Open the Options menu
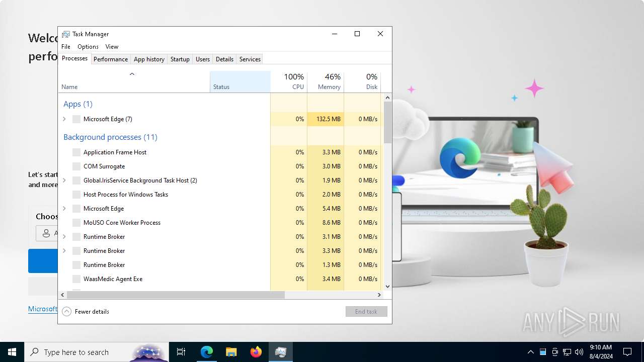This screenshot has width=644, height=362. pyautogui.click(x=88, y=47)
